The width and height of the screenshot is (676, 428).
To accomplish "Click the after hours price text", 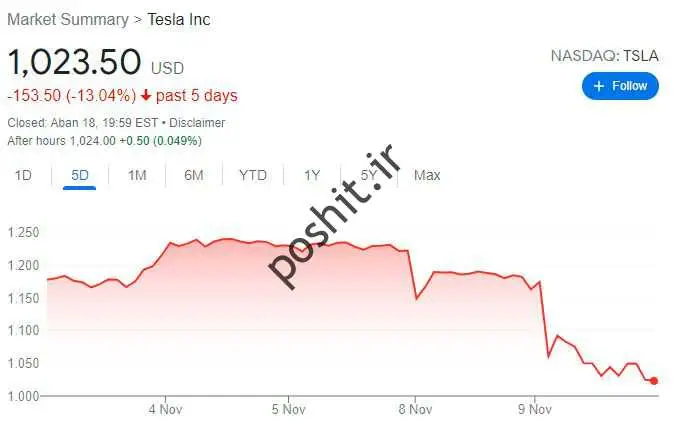I will tap(61, 141).
